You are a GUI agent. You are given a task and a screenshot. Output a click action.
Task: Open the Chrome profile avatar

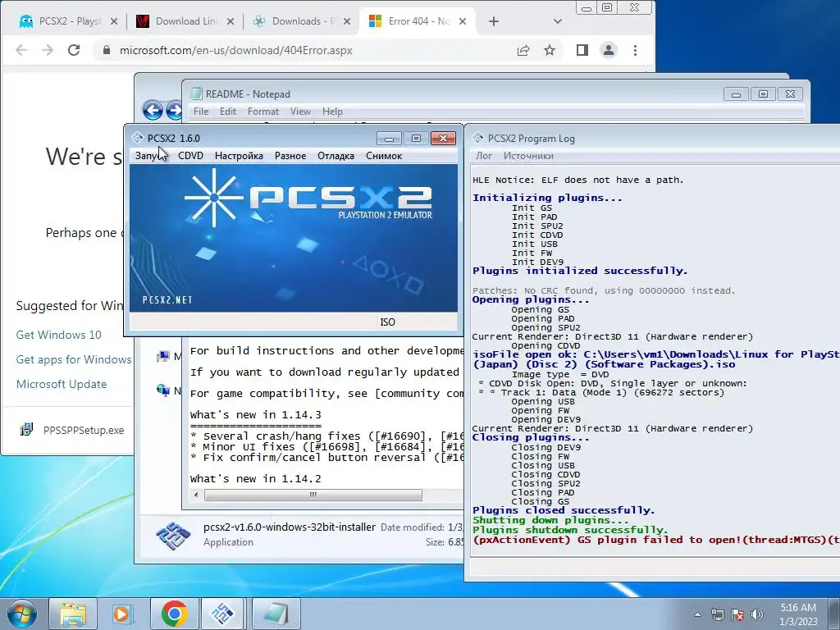609,50
